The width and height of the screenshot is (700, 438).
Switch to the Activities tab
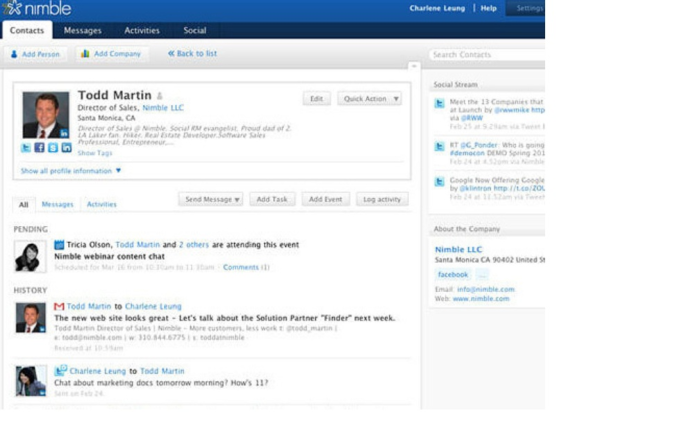click(x=142, y=30)
